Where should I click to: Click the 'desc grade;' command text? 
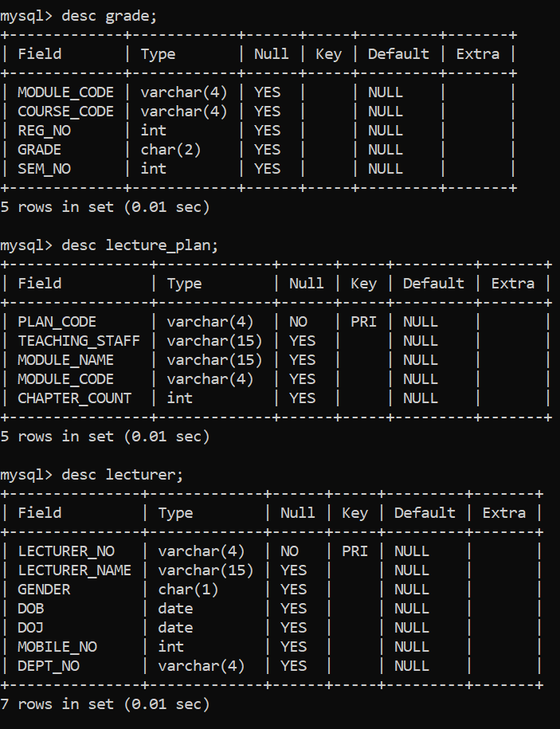tap(109, 16)
